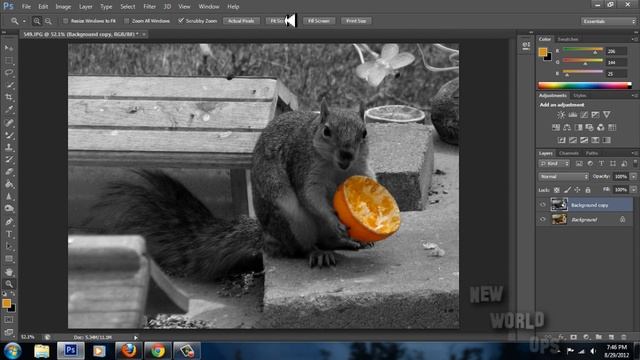
Task: Select the Clone Stamp tool
Action: (9, 147)
